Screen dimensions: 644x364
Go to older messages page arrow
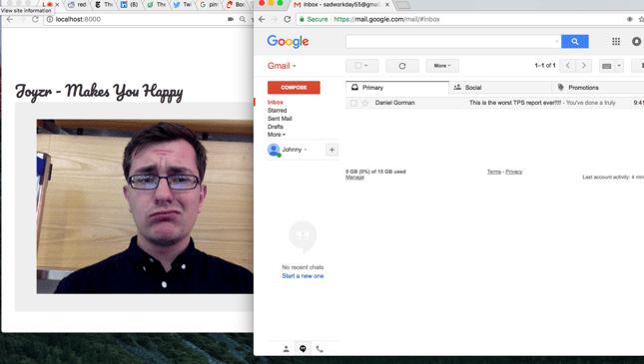[584, 66]
